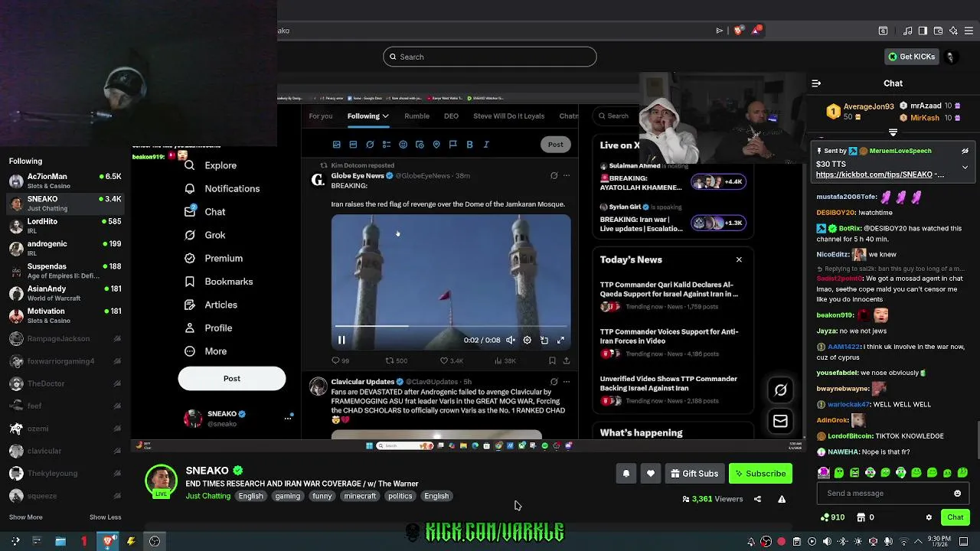Mute the mosque video volume icon
The height and width of the screenshot is (551, 980).
pyautogui.click(x=511, y=341)
